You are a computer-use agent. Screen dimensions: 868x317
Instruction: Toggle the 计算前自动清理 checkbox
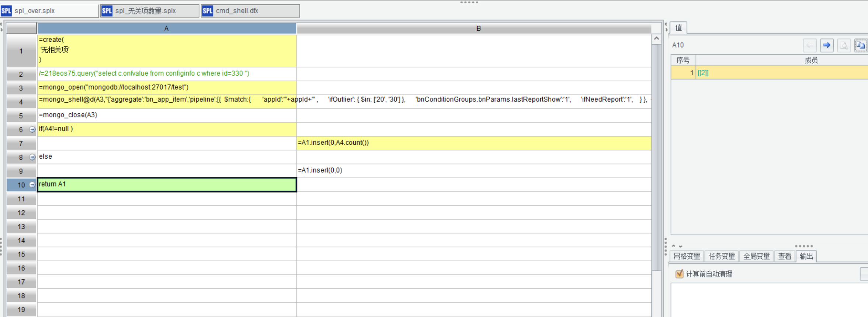[x=679, y=274]
